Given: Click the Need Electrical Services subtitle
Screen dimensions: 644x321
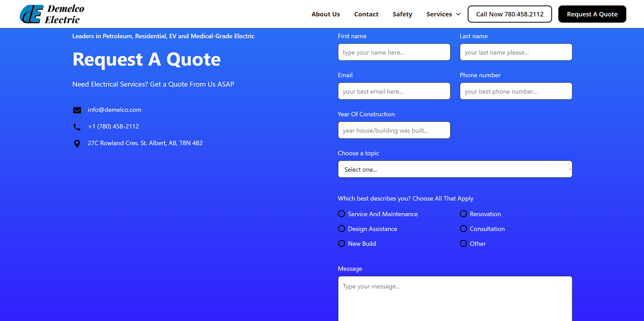Looking at the screenshot, I should (x=153, y=84).
